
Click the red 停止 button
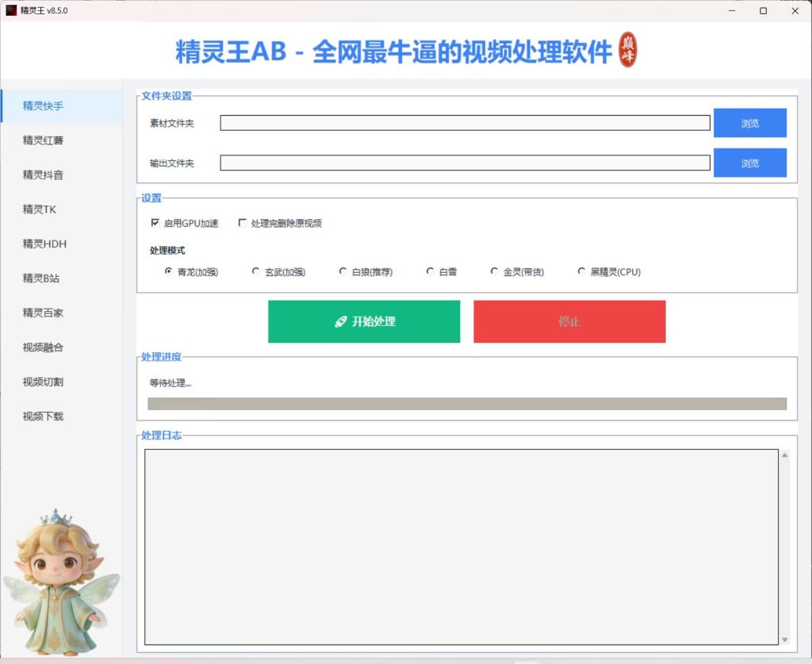click(x=569, y=321)
